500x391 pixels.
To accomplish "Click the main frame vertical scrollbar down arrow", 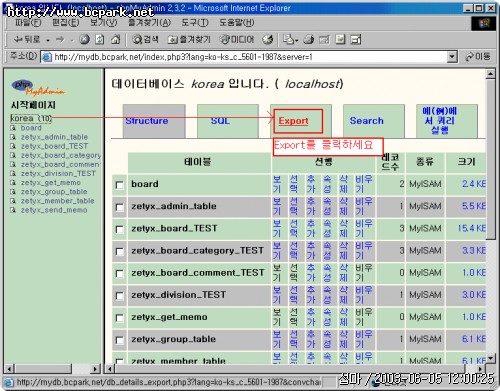I will coord(490,359).
